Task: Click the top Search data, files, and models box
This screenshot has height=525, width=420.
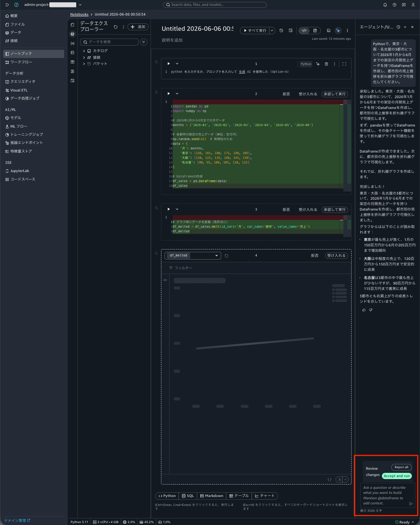Action: click(x=215, y=5)
